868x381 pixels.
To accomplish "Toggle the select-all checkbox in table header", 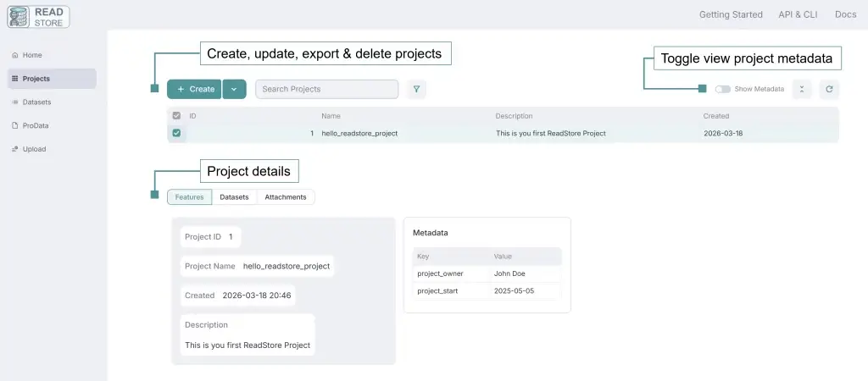I will pos(176,116).
